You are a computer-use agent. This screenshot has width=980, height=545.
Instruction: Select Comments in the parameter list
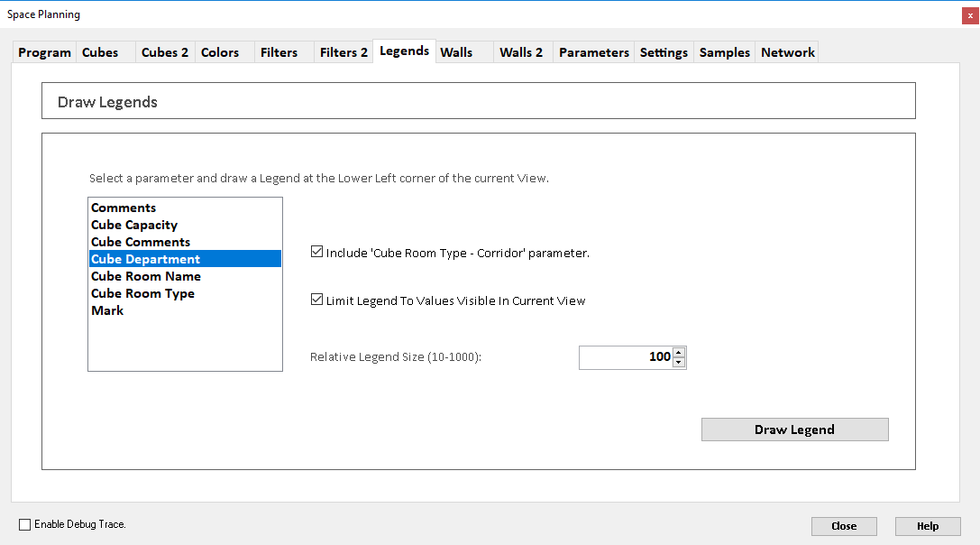[x=185, y=208]
